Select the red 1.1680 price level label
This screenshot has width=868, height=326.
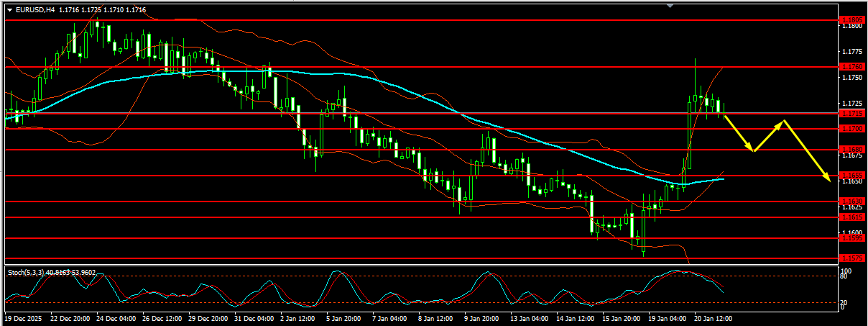coord(851,149)
